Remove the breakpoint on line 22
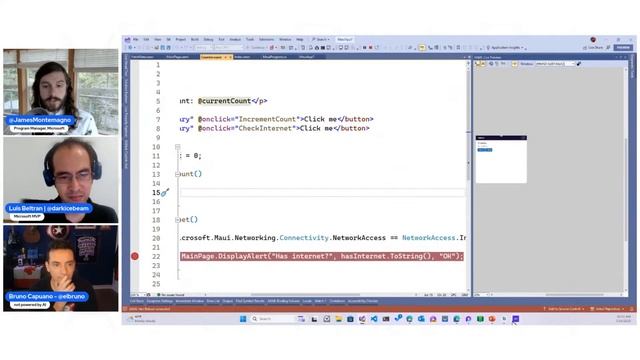This screenshot has width=640, height=360. coord(135,256)
